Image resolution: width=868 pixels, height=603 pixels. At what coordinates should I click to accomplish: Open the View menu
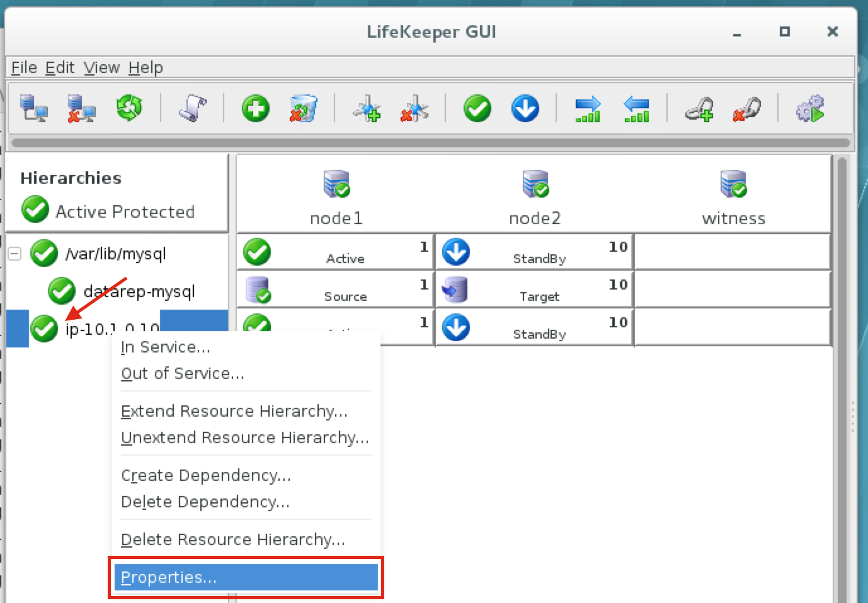[101, 67]
